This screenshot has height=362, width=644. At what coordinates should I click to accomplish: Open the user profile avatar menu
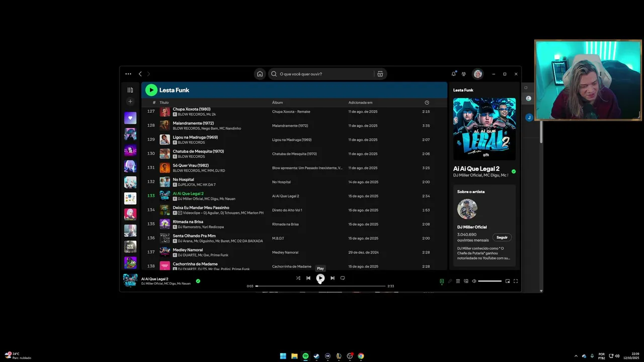coord(477,74)
